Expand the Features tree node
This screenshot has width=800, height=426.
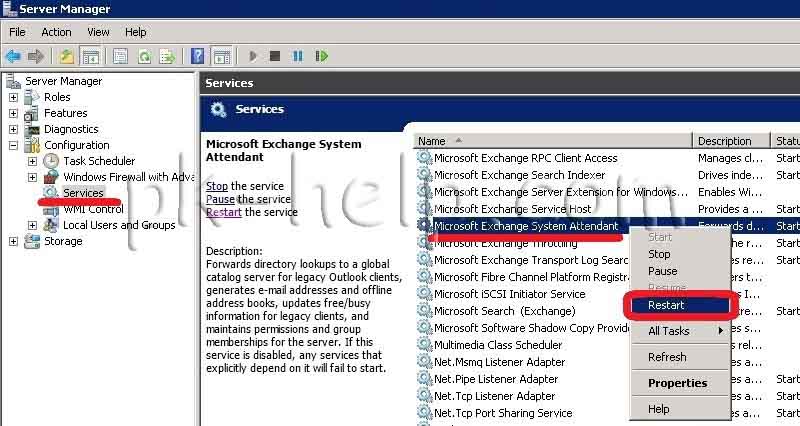[x=13, y=113]
